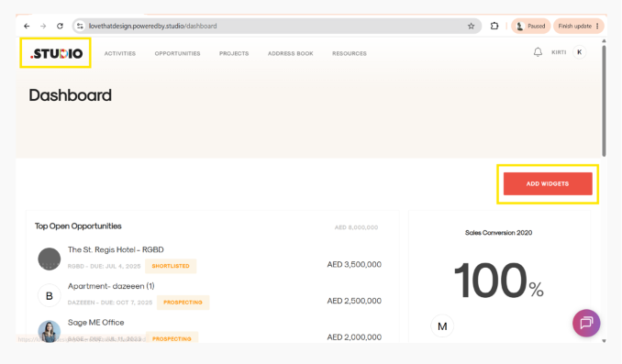
Task: Open the K user avatar
Action: [580, 52]
